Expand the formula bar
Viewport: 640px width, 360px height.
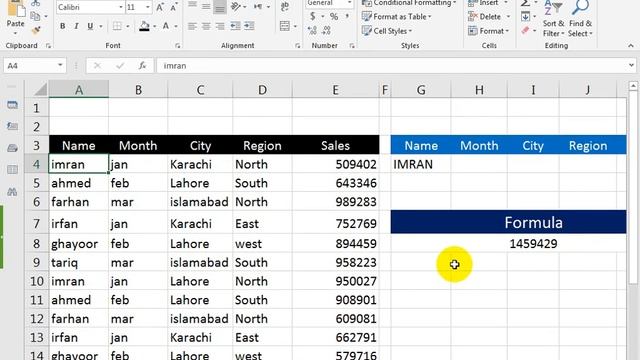631,65
